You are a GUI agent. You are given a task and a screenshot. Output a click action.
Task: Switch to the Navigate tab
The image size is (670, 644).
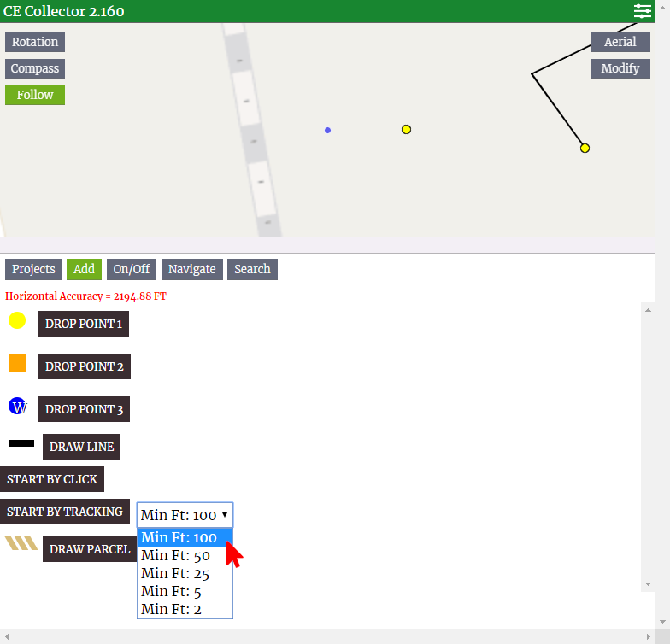[x=191, y=269]
